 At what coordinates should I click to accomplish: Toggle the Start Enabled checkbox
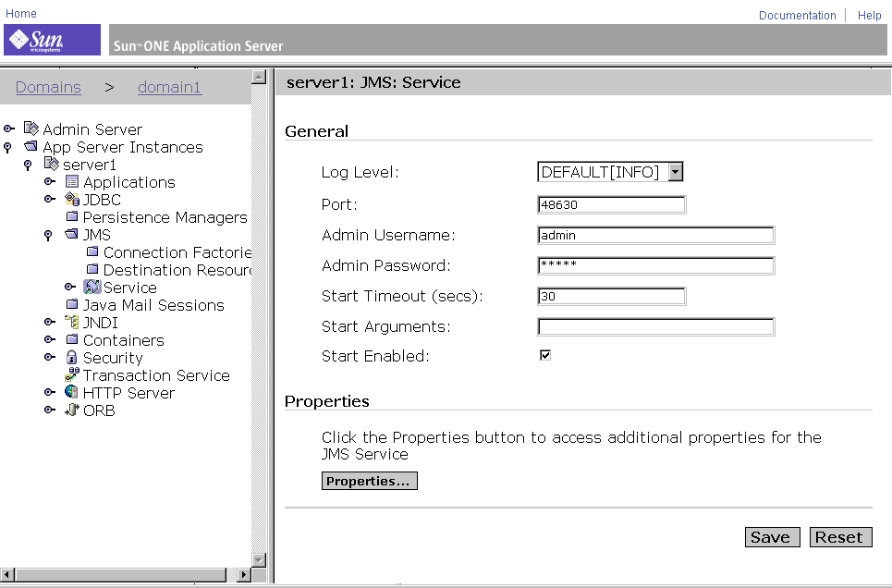545,355
